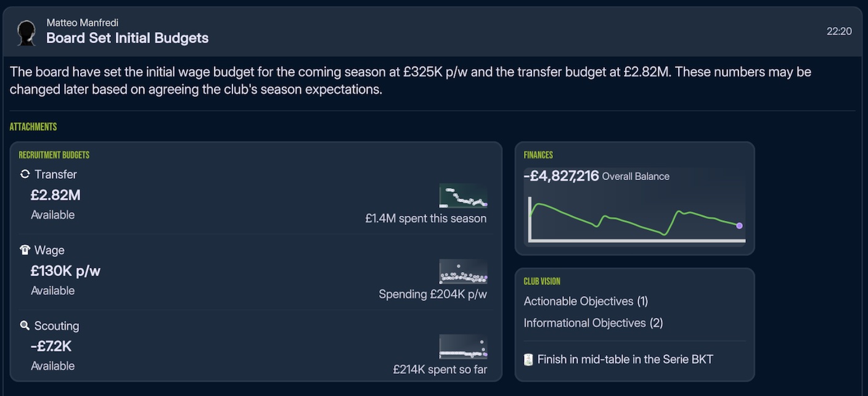The image size is (868, 396).
Task: Open Actionable Objectives (1)
Action: click(x=586, y=302)
